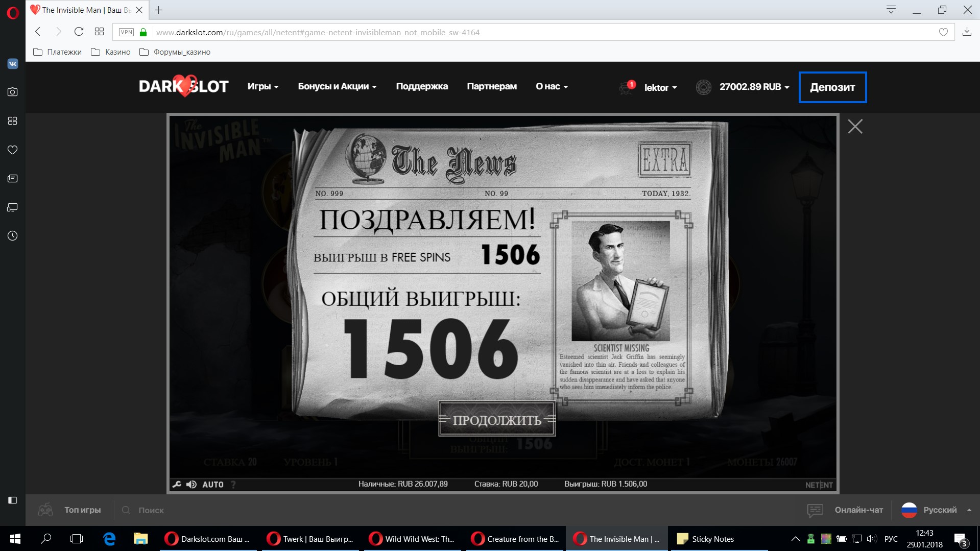View site security padlock info
Screen dimensions: 980x551
point(143,32)
